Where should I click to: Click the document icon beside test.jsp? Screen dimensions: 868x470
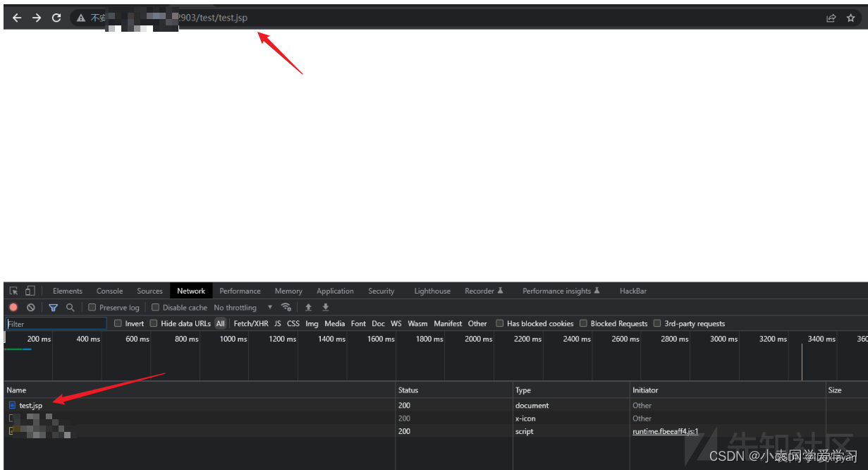[x=12, y=406]
